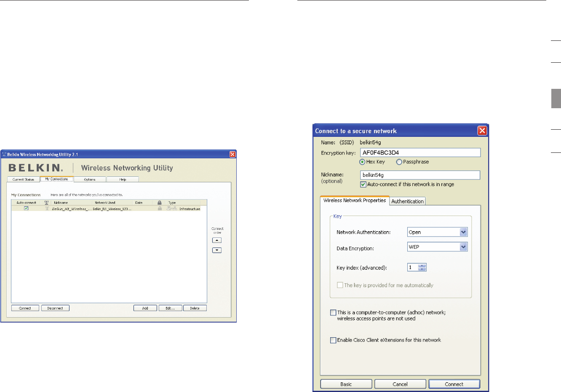Select the My Connections tab
The height and width of the screenshot is (392, 561).
click(57, 179)
